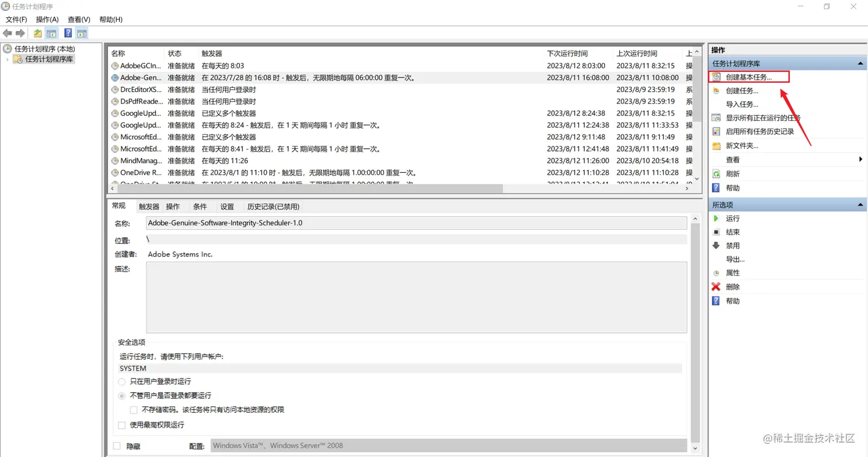Click the 名称 input field with Adobe-Genuine text
The height and width of the screenshot is (457, 868).
(x=416, y=223)
